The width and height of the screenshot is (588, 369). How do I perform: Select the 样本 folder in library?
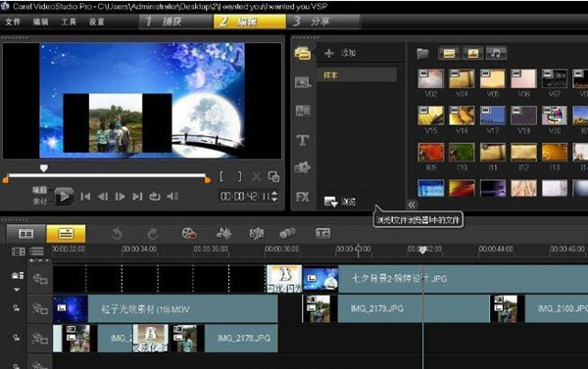pyautogui.click(x=357, y=75)
